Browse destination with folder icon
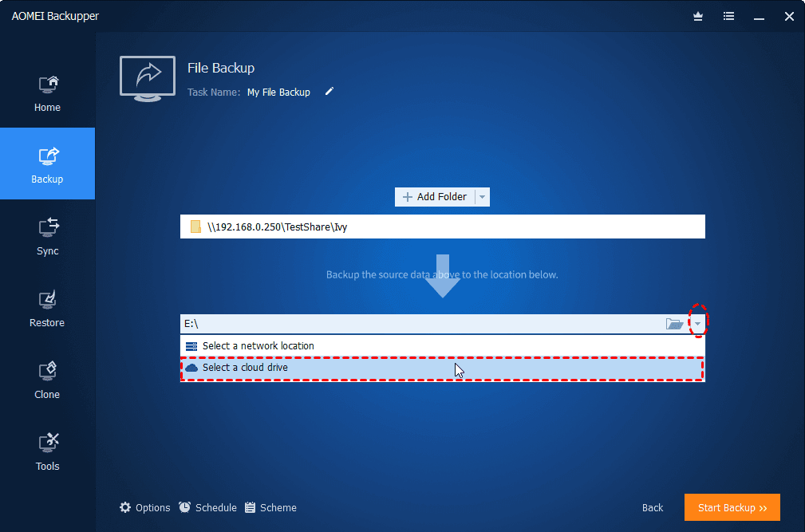The image size is (805, 532). (x=674, y=324)
